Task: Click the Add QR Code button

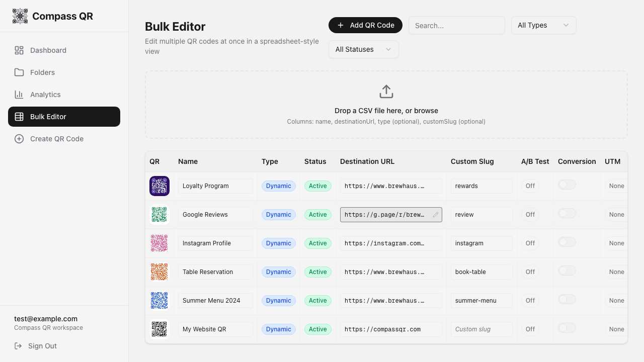Action: [365, 25]
